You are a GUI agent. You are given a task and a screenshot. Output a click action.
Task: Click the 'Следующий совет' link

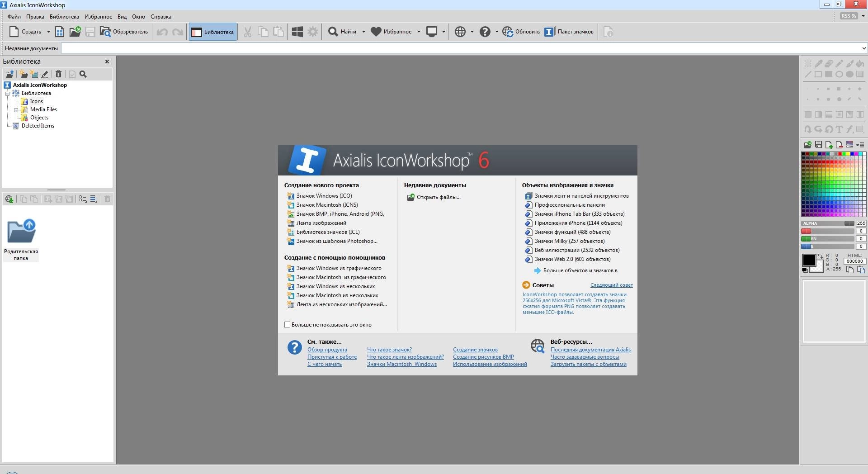[611, 285]
